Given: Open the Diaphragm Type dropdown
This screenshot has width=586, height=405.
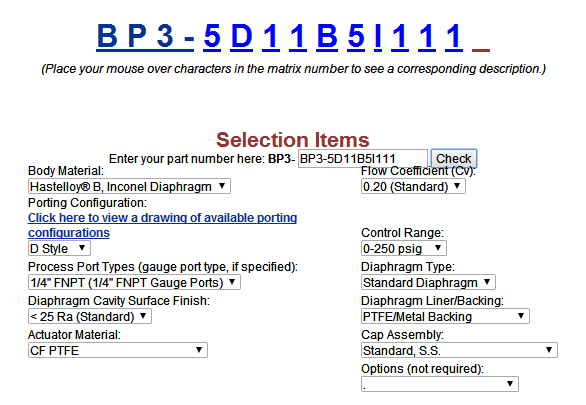Looking at the screenshot, I should [x=428, y=282].
